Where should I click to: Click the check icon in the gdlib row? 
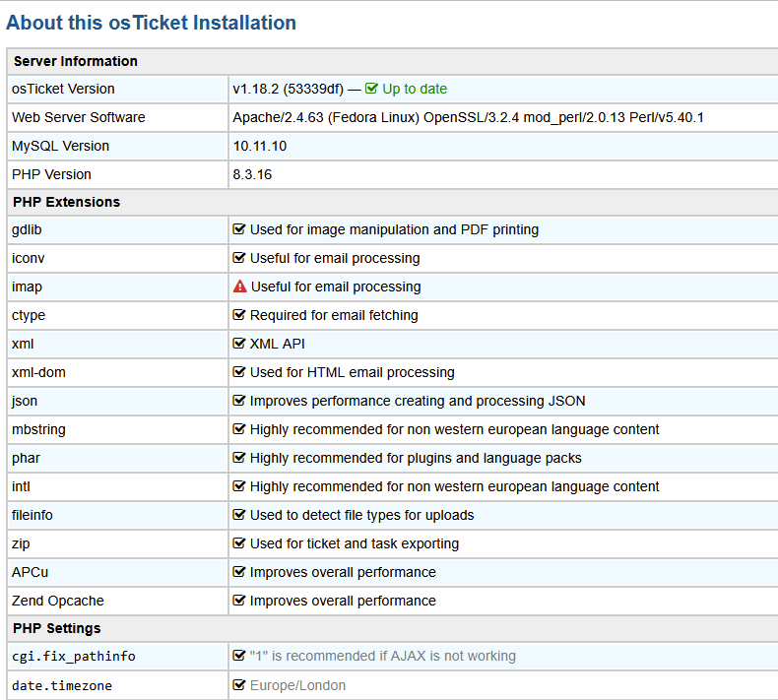239,229
